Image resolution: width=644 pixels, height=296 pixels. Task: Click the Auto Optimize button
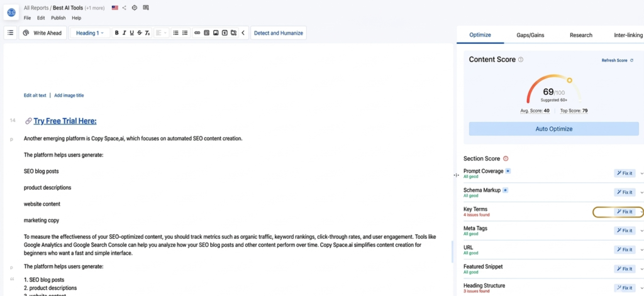coord(553,129)
